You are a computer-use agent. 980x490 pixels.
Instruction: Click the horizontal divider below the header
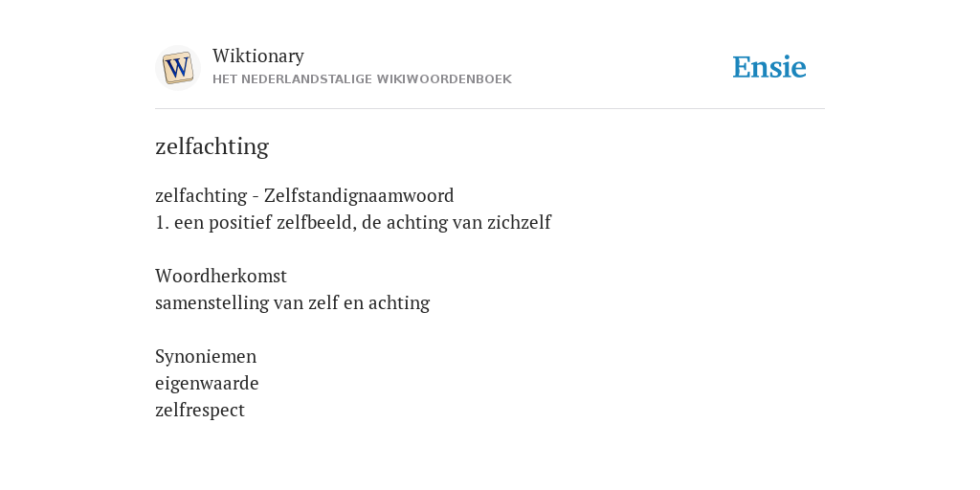coord(490,109)
